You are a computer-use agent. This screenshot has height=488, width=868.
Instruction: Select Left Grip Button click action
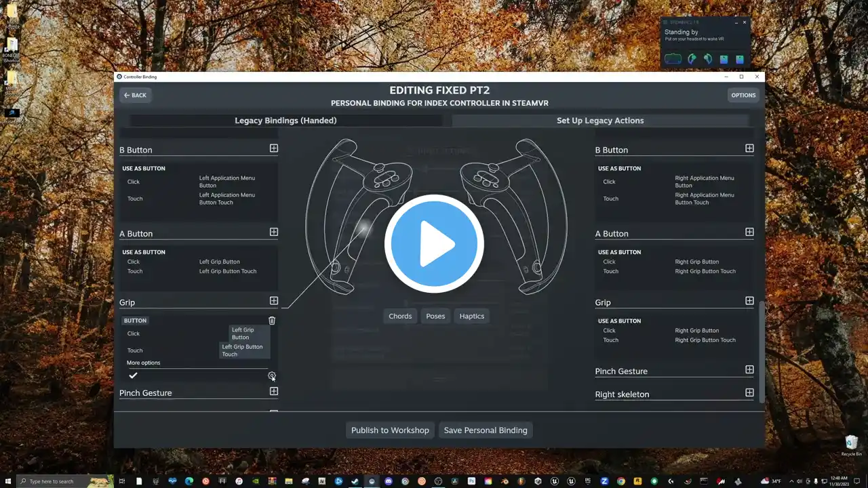point(250,333)
